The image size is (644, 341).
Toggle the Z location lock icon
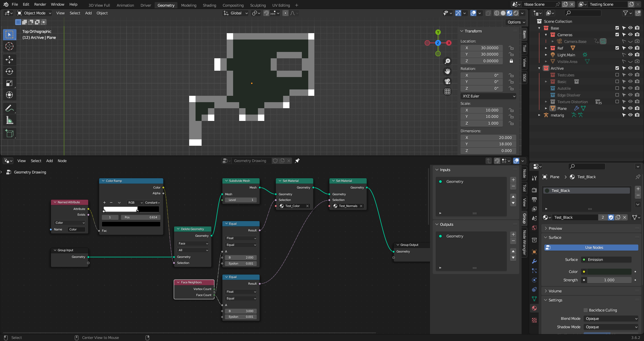511,61
